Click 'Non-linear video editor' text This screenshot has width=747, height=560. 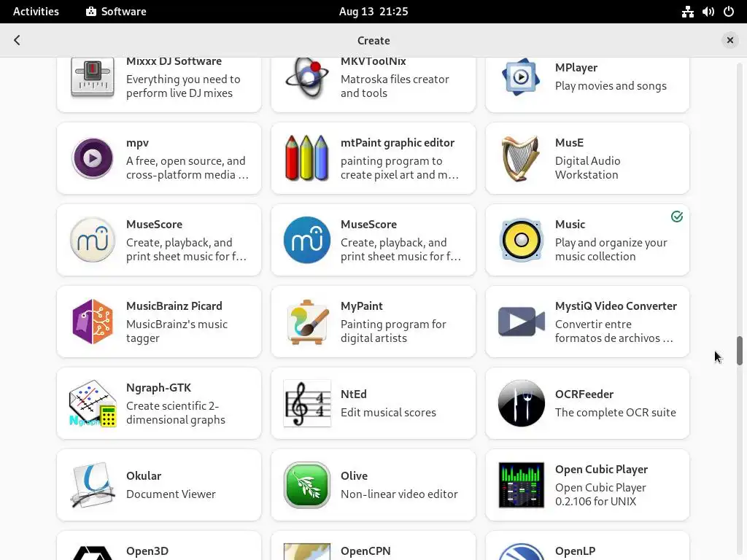[399, 494]
